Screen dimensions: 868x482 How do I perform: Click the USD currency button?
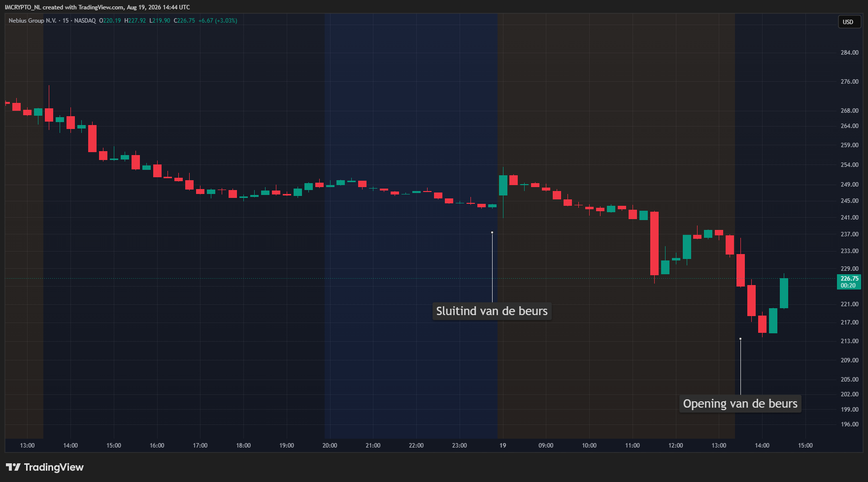click(x=849, y=22)
